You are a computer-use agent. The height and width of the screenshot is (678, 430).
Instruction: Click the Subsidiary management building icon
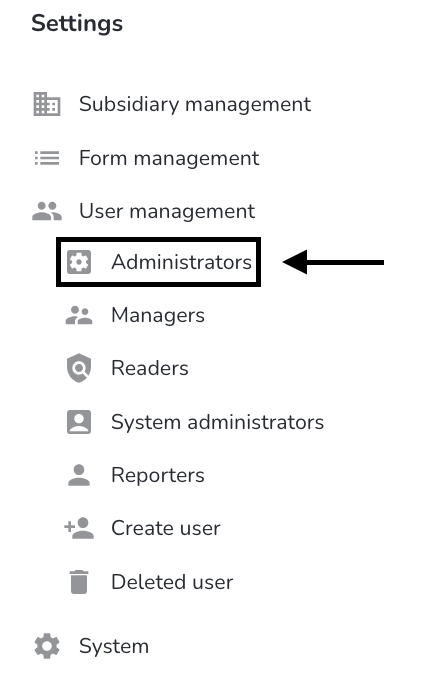tap(47, 104)
